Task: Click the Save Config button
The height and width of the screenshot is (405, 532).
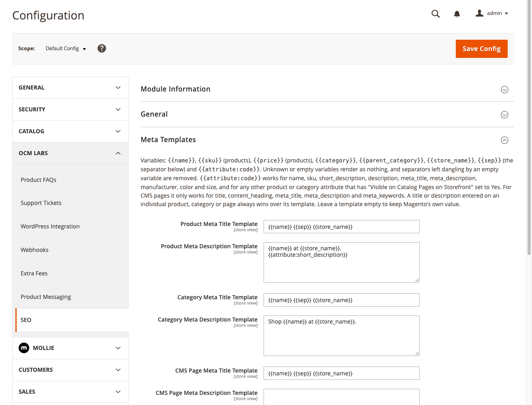Action: click(x=482, y=49)
